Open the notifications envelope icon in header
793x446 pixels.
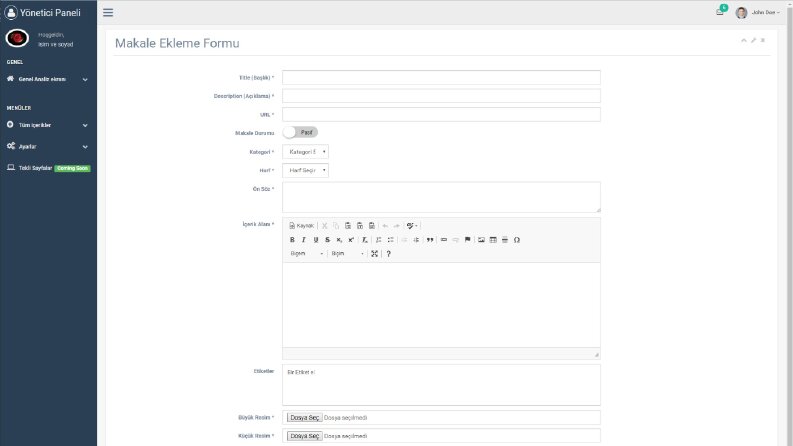[720, 12]
